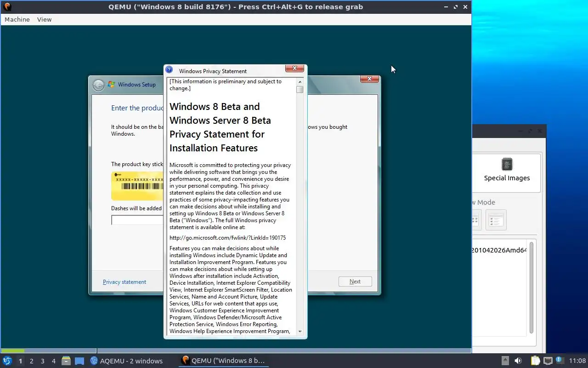Click the 11:08 clock in the panel
Image resolution: width=588 pixels, height=368 pixels.
577,361
